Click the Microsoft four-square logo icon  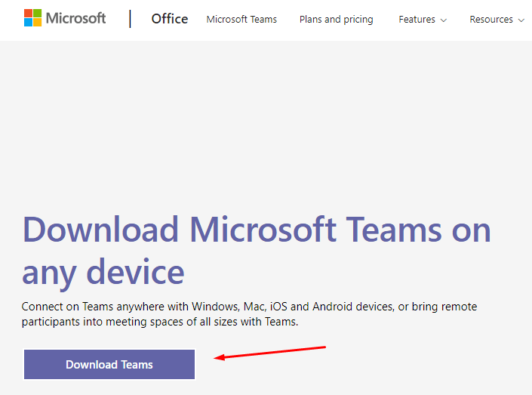[32, 17]
